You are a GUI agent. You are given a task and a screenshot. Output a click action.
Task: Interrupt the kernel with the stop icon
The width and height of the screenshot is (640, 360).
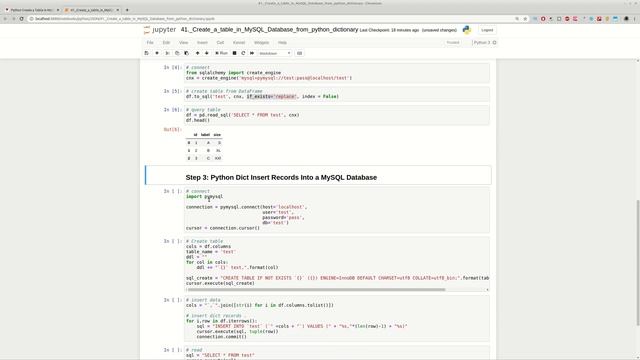click(234, 53)
